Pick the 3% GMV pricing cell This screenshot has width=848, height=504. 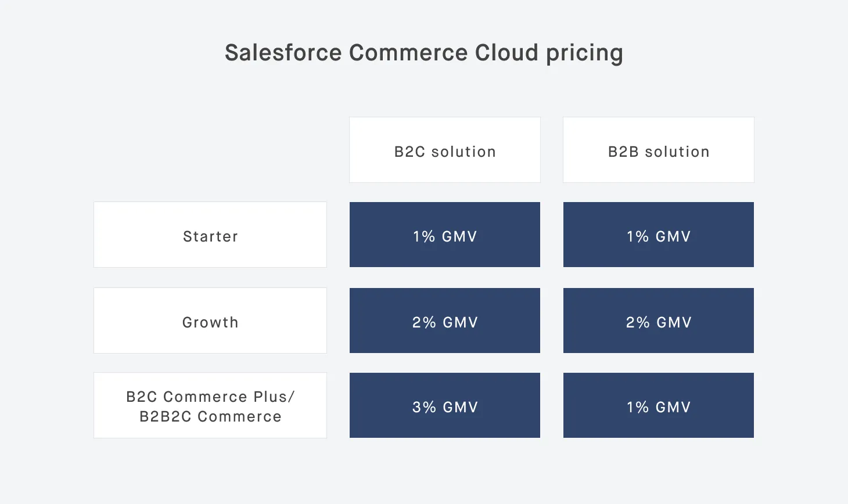[445, 406]
